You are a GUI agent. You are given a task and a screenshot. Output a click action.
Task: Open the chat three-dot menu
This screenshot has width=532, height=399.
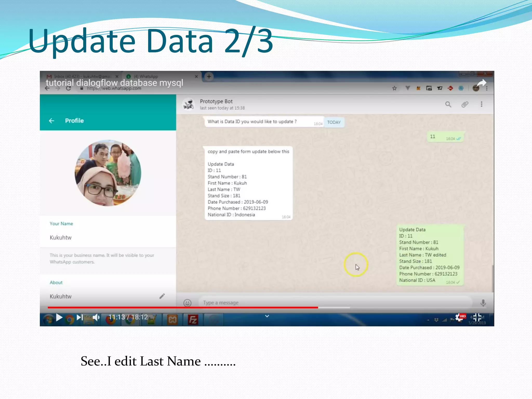pyautogui.click(x=481, y=104)
